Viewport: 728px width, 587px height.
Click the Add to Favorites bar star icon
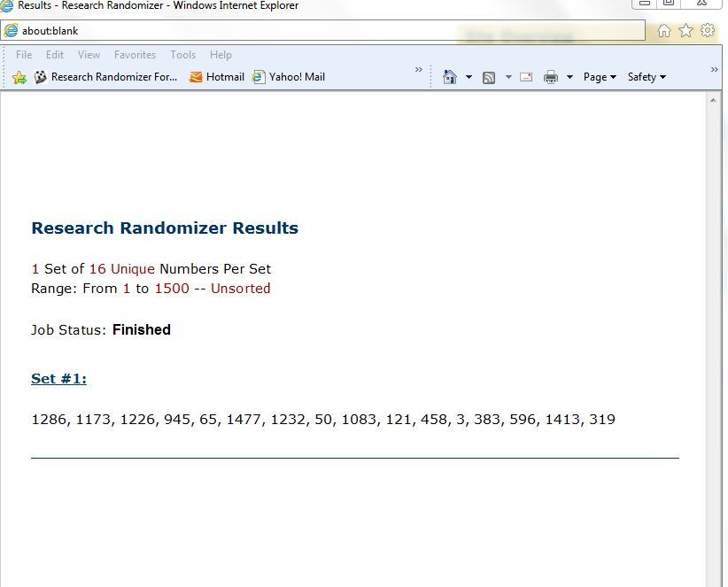[19, 77]
